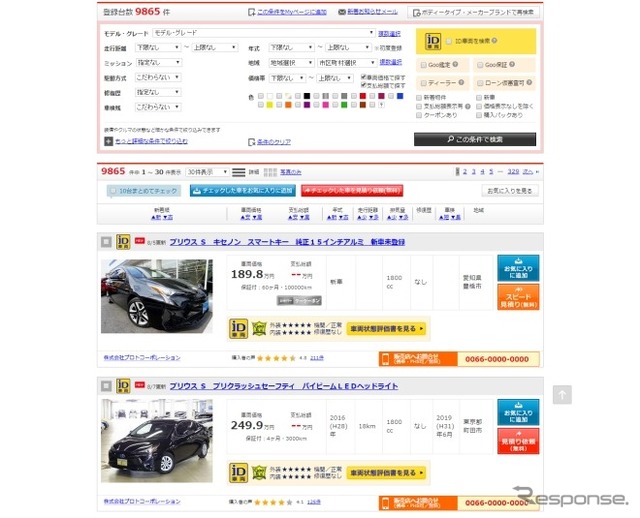Tick the ディーラー checkbox
This screenshot has width=640, height=518.
tap(424, 83)
